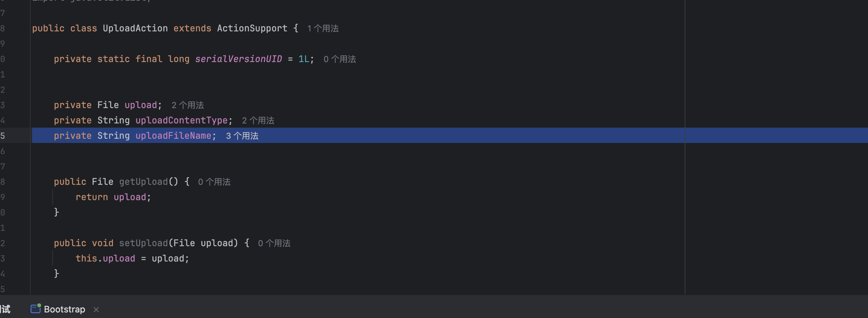Click this.upload in the setter body
The image size is (868, 318).
pyautogui.click(x=105, y=259)
